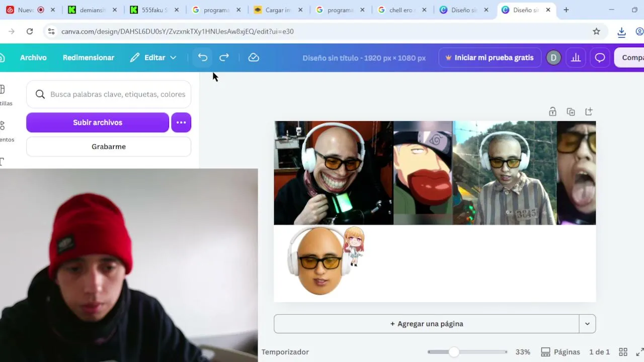Click the Subir archivos button

coord(98,123)
